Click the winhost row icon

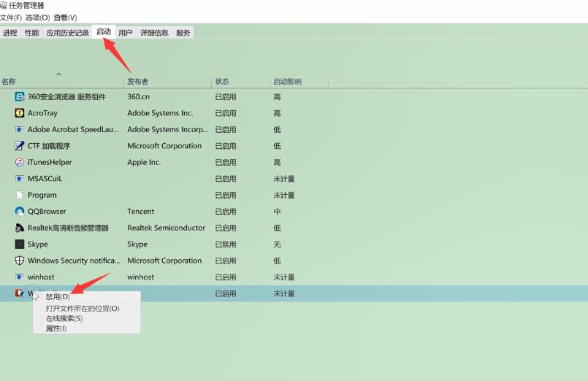(20, 277)
